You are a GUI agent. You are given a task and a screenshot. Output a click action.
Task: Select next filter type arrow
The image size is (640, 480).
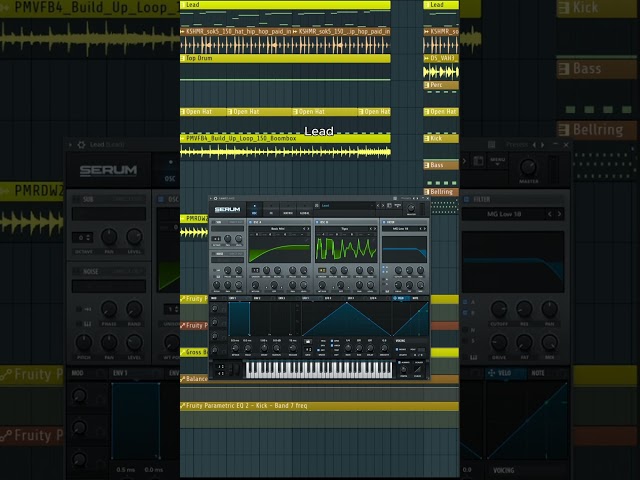tap(425, 229)
